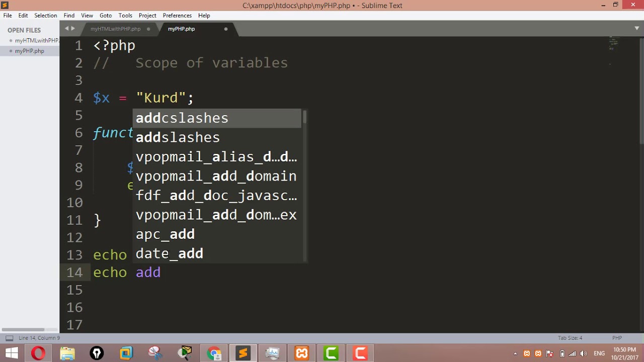Open the Goto menu
Viewport: 644px width, 362px height.
coord(106,16)
